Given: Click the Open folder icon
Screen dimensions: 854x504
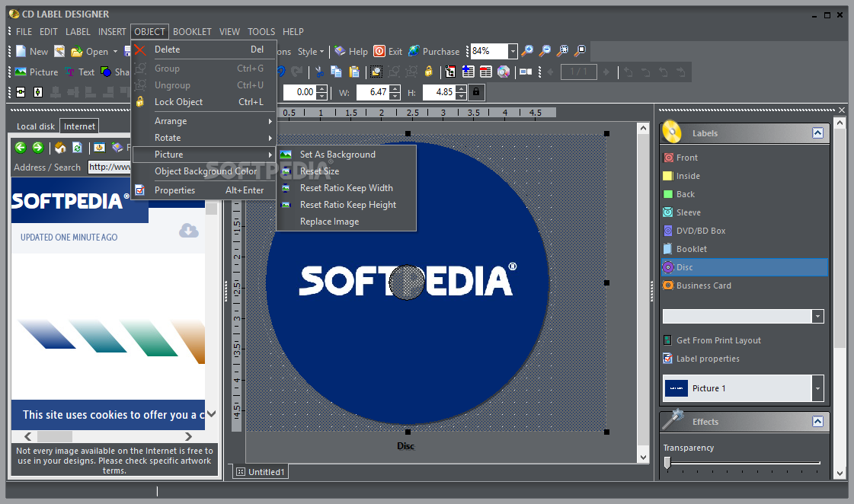Looking at the screenshot, I should point(77,52).
